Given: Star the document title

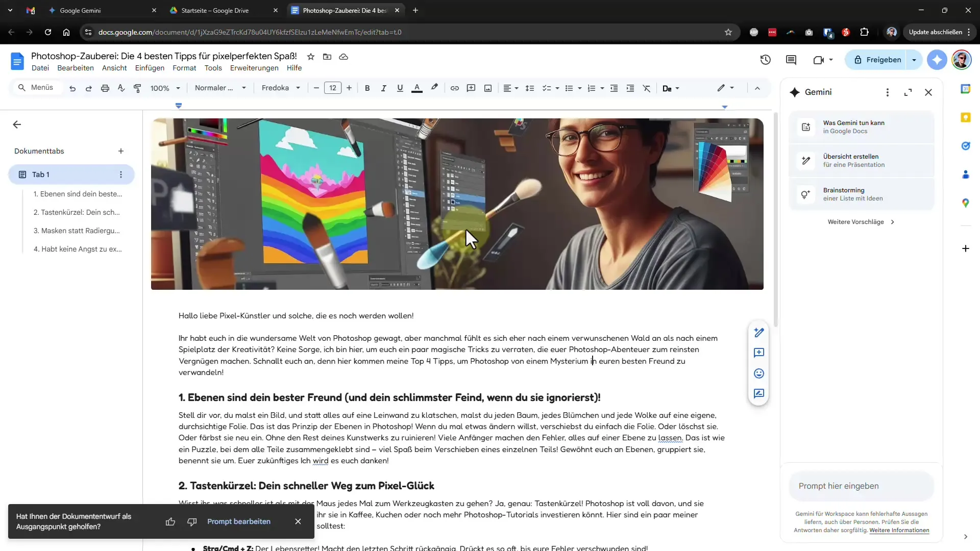Looking at the screenshot, I should pos(311,57).
